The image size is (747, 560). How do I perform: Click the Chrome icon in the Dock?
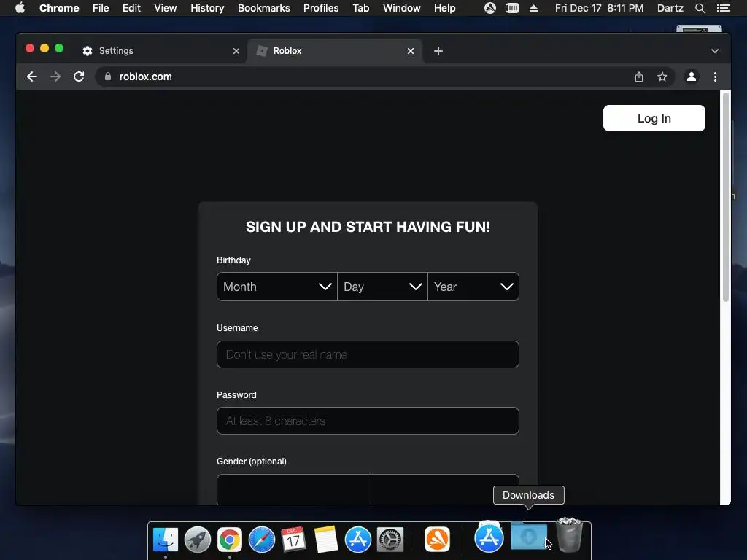pyautogui.click(x=230, y=540)
